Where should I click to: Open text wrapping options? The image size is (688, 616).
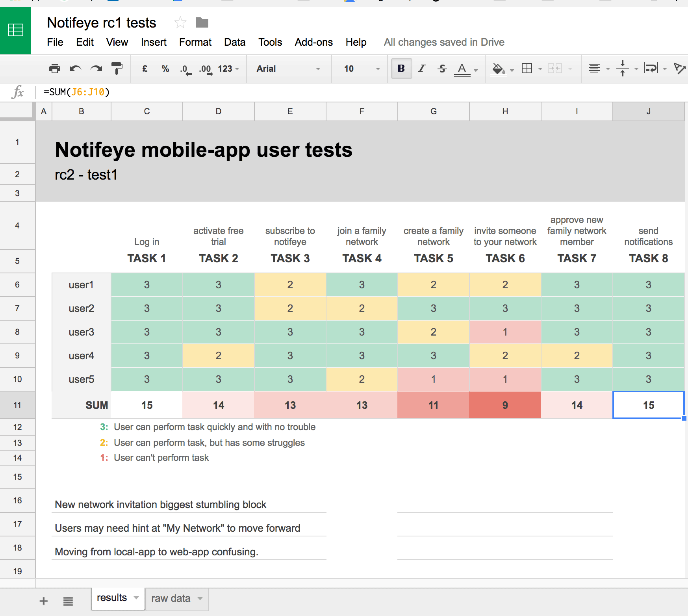[651, 69]
